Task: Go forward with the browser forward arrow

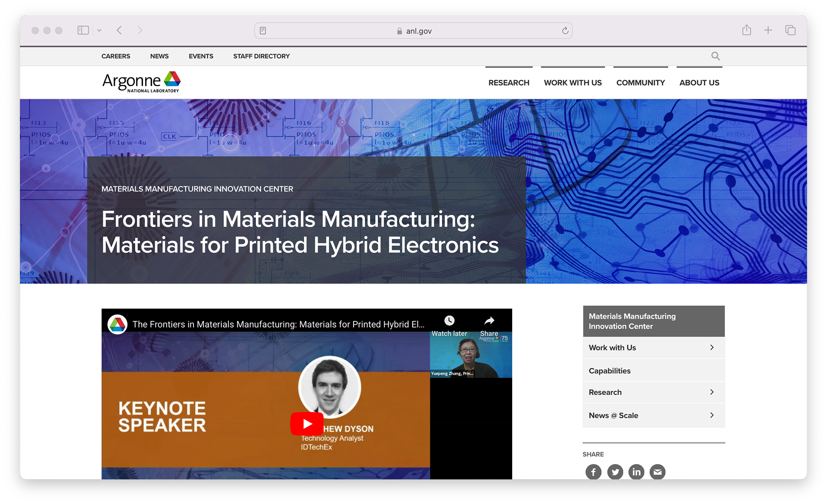Action: [x=140, y=30]
